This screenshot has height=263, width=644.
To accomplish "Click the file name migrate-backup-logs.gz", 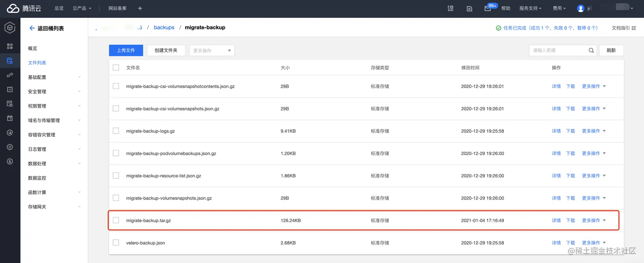I will coord(150,131).
